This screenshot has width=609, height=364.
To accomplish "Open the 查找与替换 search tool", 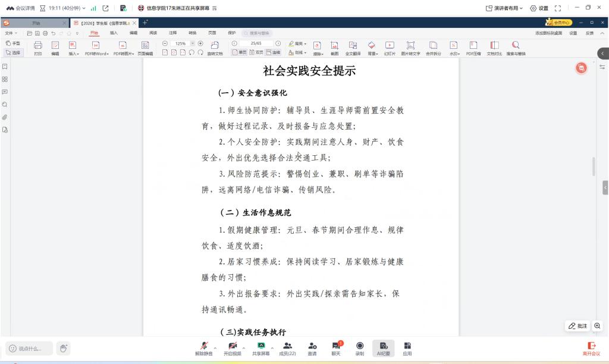I will click(x=516, y=48).
